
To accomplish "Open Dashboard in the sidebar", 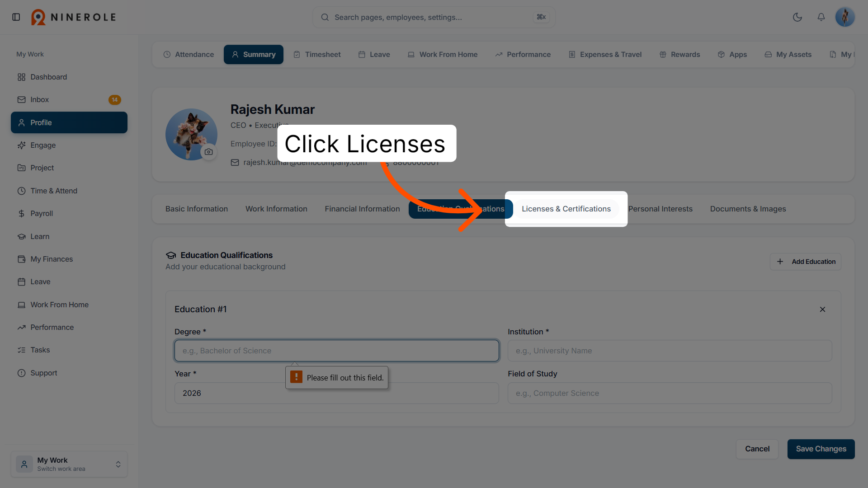I will coord(69,77).
